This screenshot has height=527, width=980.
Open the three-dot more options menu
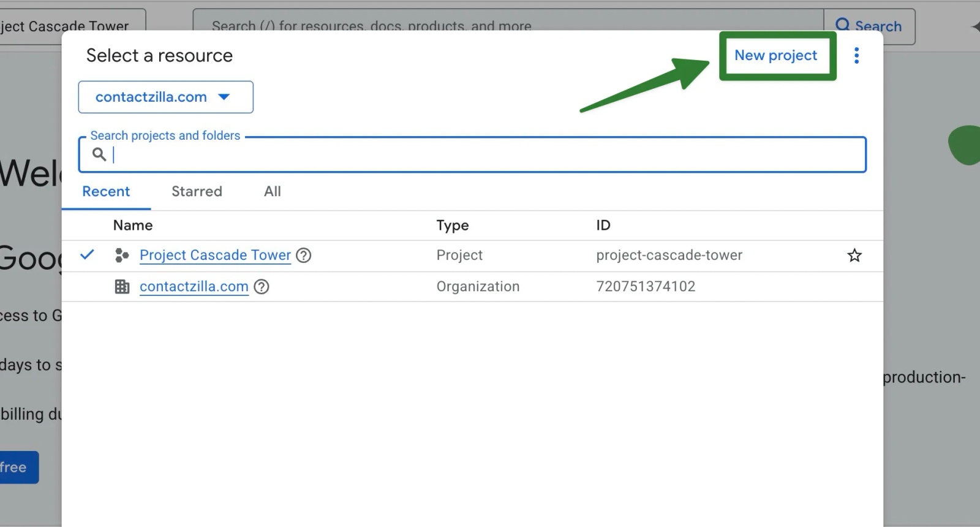[856, 56]
